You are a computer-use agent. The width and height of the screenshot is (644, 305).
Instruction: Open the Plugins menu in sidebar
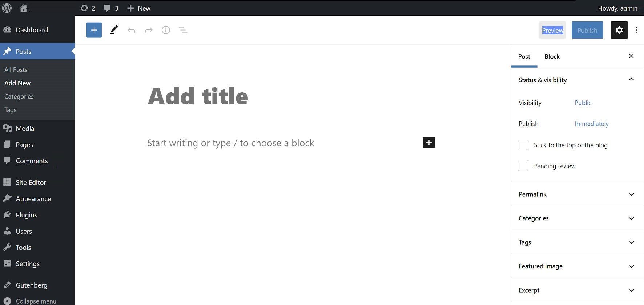pyautogui.click(x=26, y=215)
